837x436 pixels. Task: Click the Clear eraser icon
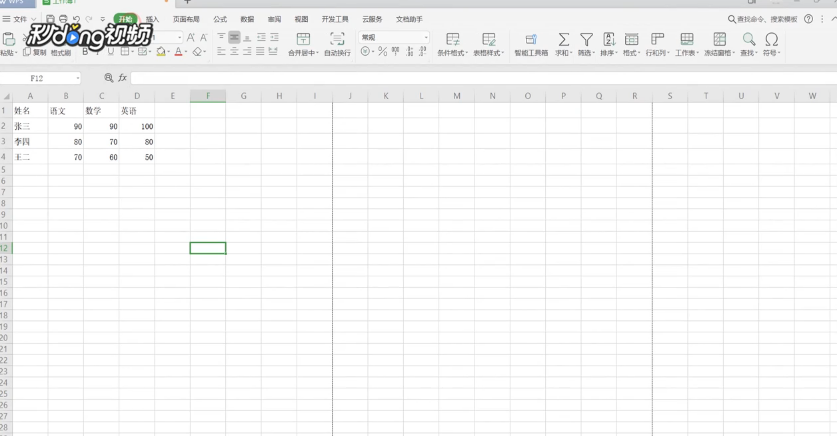pos(198,52)
